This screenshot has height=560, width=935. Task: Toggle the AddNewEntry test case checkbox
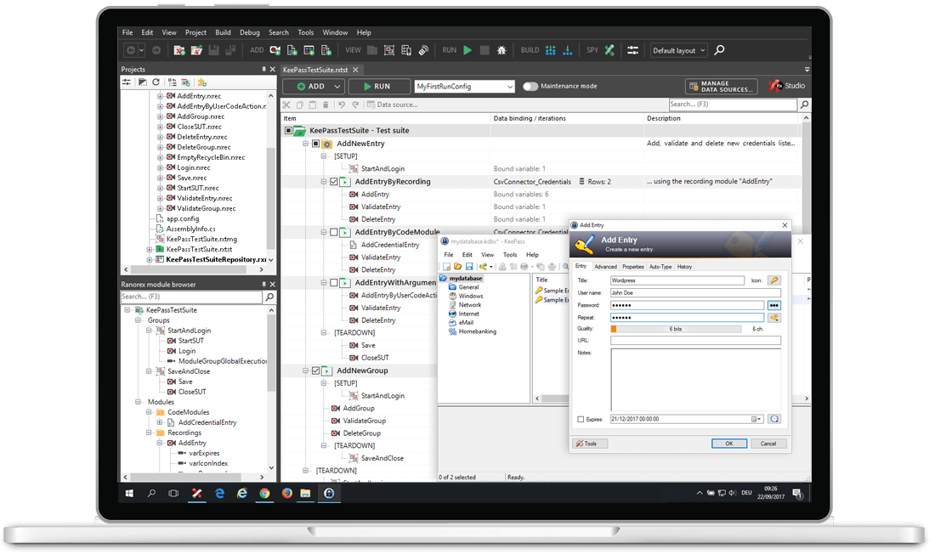(x=316, y=144)
